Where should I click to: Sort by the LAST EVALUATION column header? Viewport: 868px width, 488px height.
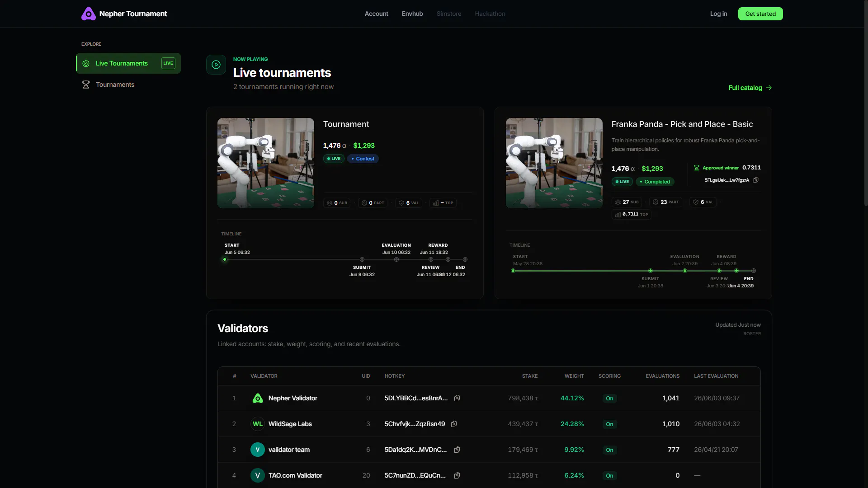tap(716, 376)
